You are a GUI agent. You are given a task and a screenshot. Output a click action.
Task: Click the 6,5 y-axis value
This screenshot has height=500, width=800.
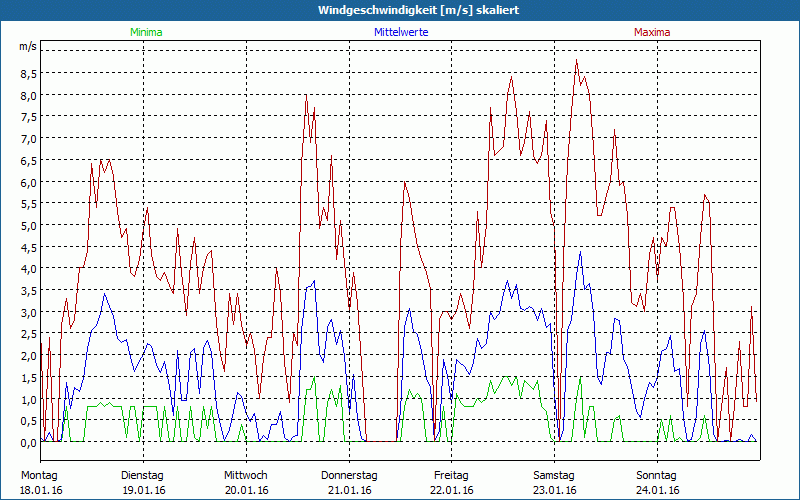[x=29, y=161]
